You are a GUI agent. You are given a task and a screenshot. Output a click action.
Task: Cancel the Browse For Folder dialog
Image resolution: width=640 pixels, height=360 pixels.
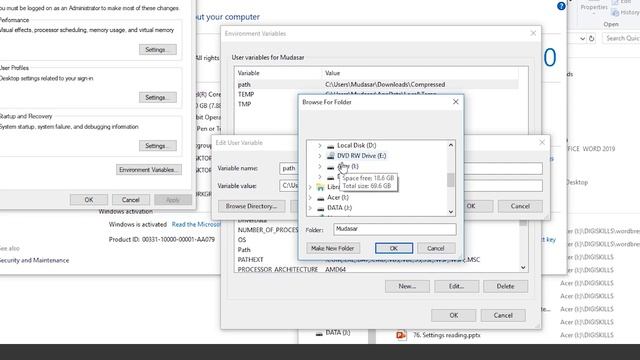(x=436, y=248)
